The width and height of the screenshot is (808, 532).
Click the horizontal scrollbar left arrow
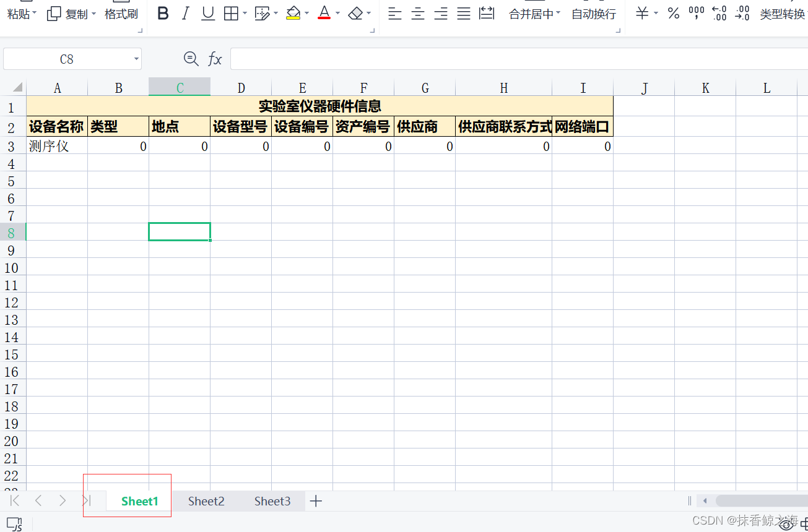pyautogui.click(x=705, y=500)
